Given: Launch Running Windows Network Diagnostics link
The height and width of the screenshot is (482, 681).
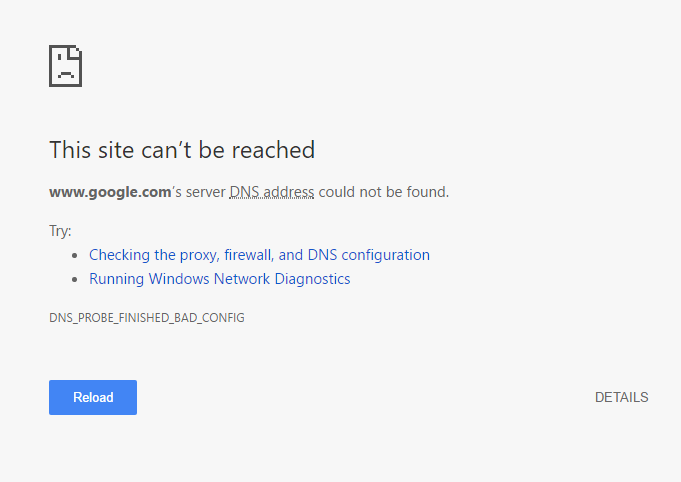Looking at the screenshot, I should click(219, 279).
